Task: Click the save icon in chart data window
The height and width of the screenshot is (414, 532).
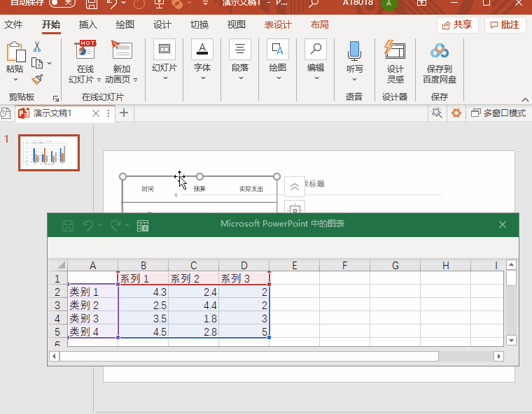Action: click(x=68, y=225)
